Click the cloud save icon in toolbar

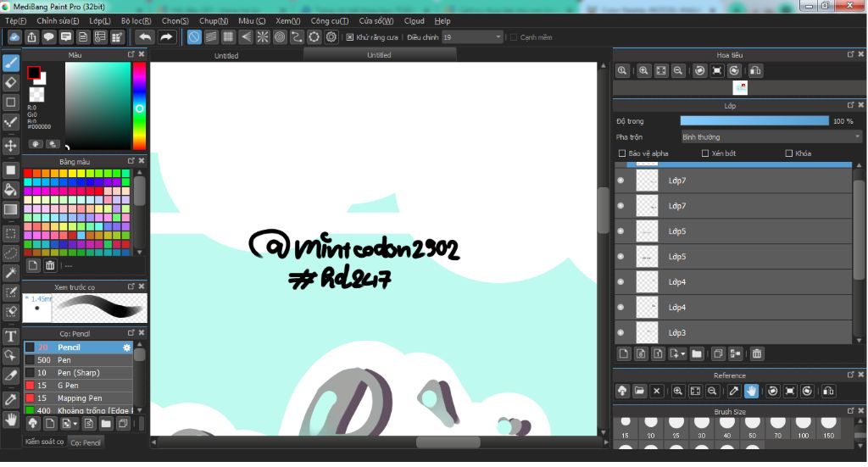coord(14,37)
